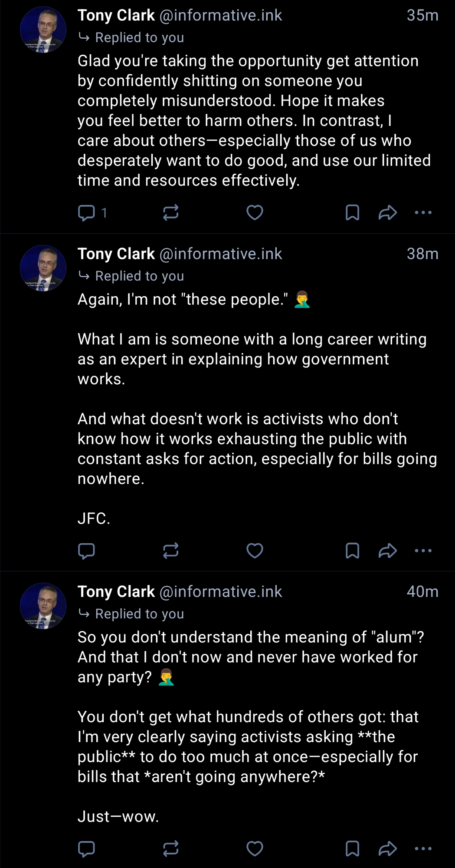Like the post about harming others
This screenshot has width=455, height=868.
coord(255,213)
